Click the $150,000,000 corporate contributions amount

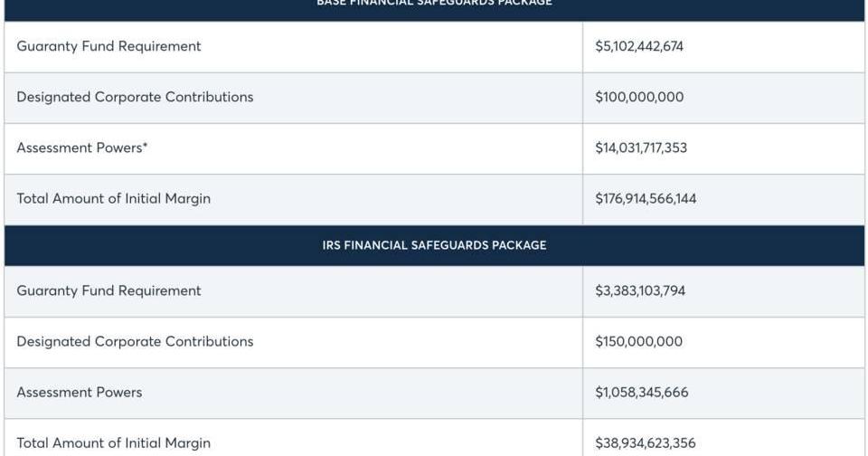coord(638,341)
